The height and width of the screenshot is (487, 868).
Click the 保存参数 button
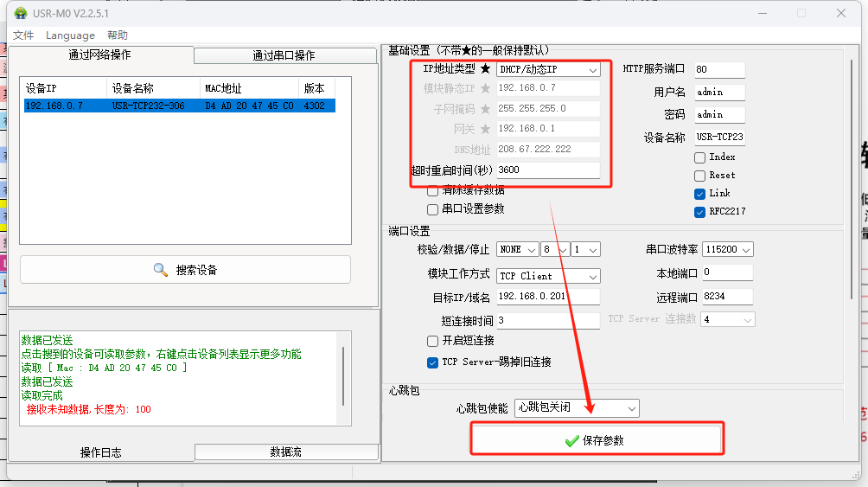tap(597, 440)
